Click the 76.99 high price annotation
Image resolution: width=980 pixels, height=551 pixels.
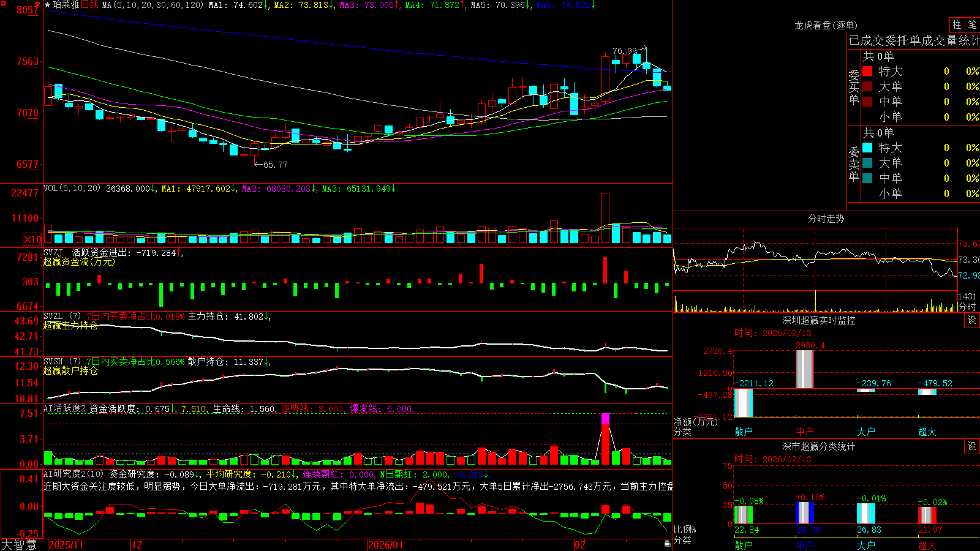pos(625,51)
